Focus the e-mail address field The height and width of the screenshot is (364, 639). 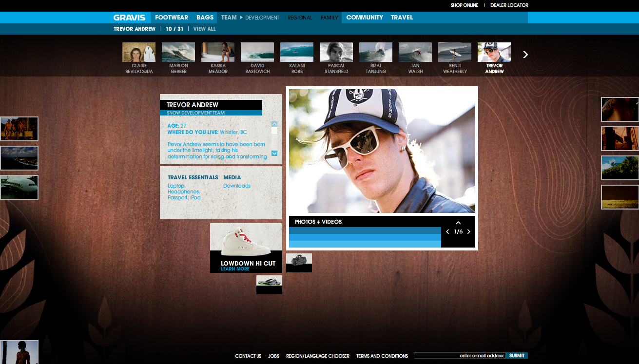460,356
